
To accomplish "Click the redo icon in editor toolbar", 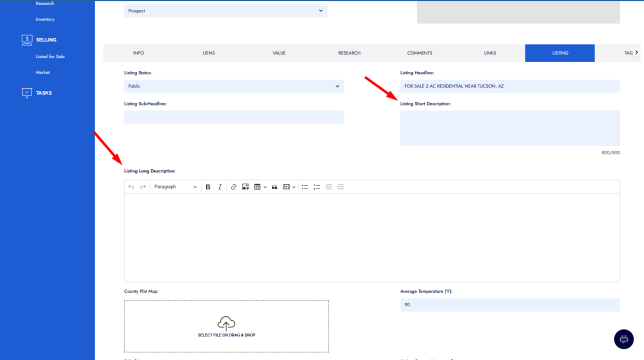I will click(x=143, y=187).
